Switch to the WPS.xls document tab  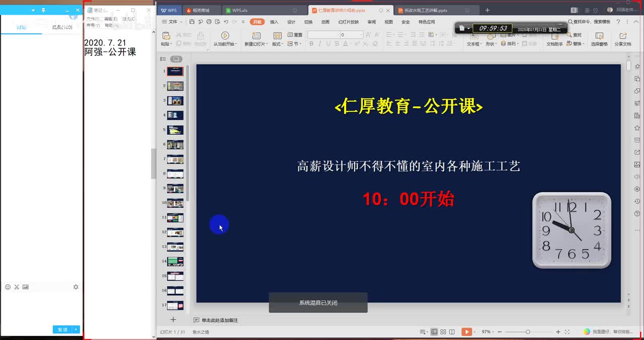pos(264,10)
